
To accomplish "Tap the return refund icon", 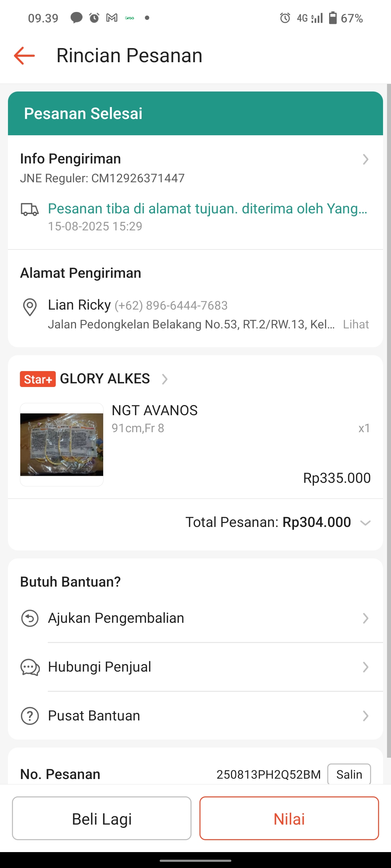I will point(30,618).
